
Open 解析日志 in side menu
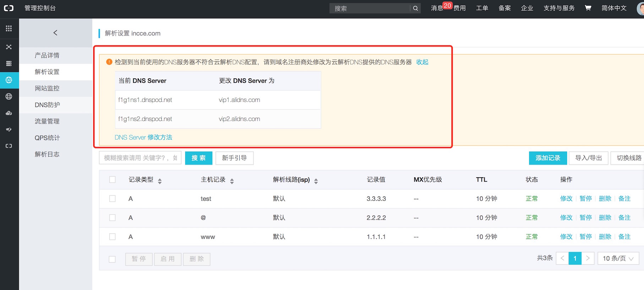click(56, 154)
